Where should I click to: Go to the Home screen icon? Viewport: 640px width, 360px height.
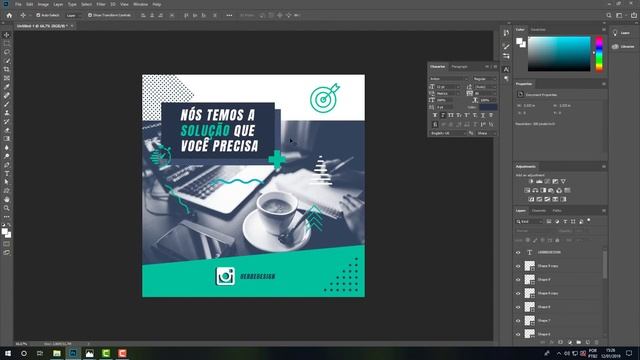point(9,15)
